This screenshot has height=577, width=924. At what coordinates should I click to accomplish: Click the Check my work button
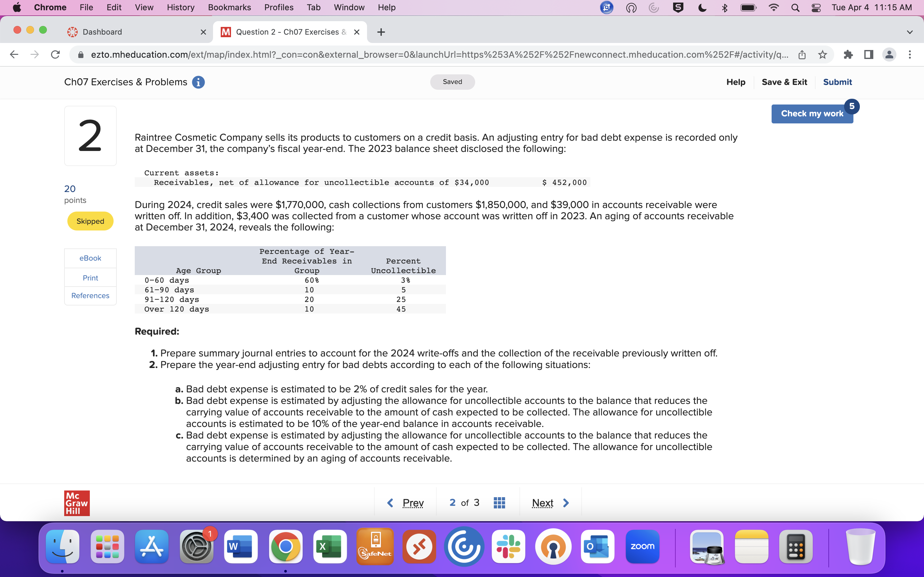click(812, 113)
